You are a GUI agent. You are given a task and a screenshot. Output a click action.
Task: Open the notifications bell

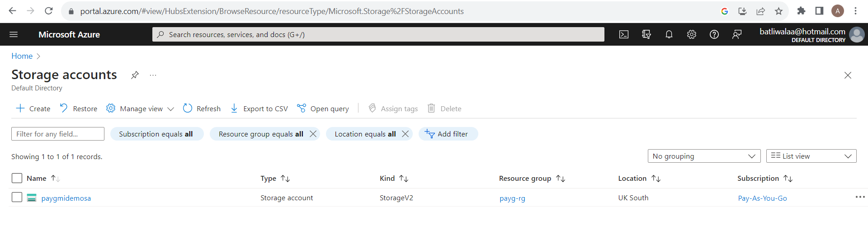[x=669, y=35]
